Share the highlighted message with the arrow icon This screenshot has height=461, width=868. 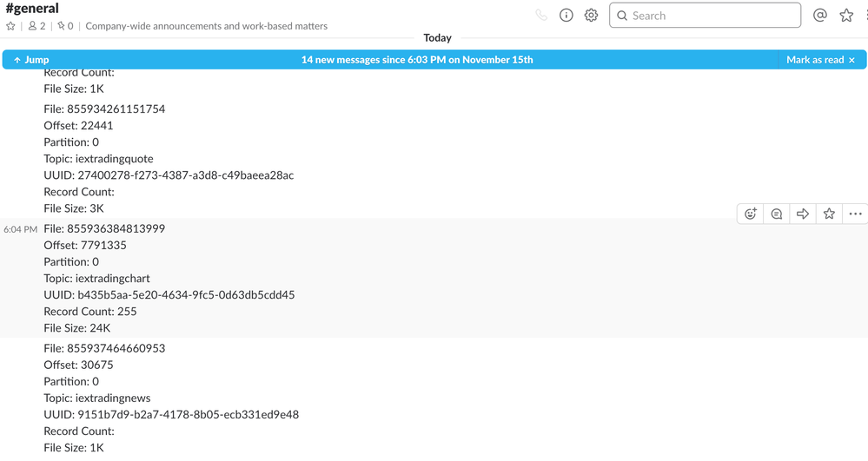803,214
